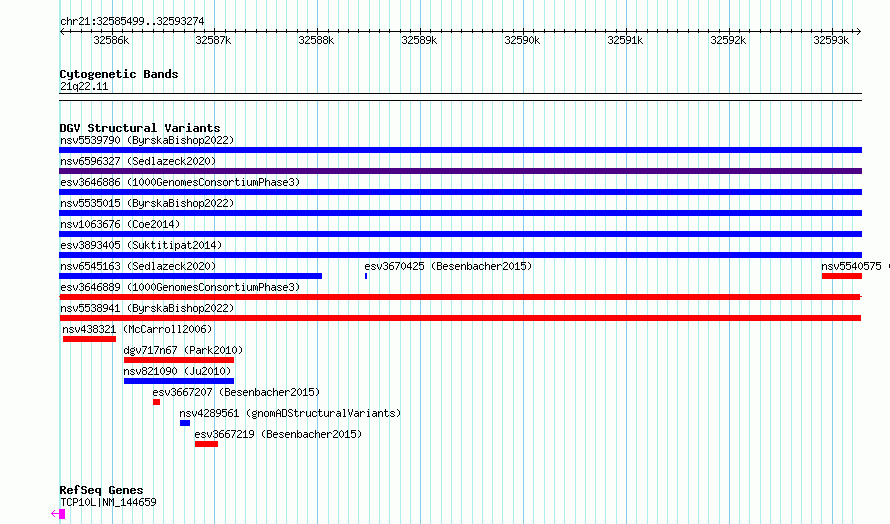The image size is (890, 524).
Task: Click the 32587k ruler label
Action: pyautogui.click(x=213, y=40)
